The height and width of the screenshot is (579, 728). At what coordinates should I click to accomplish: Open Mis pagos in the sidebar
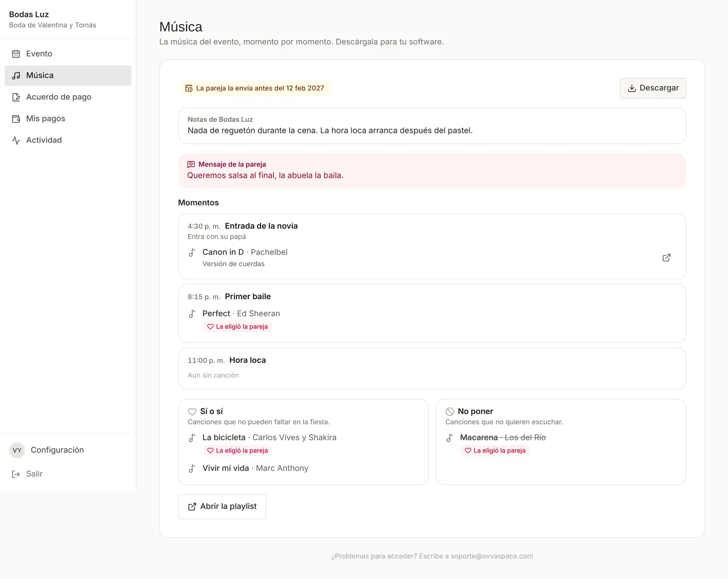point(68,119)
